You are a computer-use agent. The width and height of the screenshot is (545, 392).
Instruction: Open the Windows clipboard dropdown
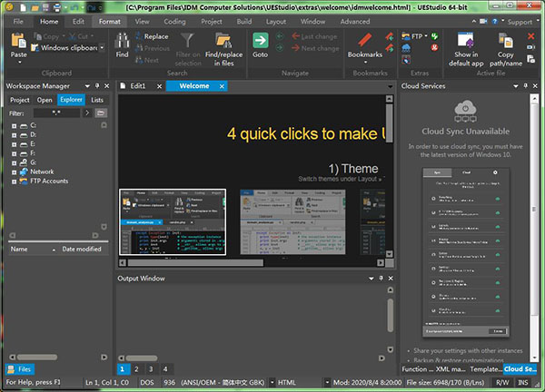click(102, 47)
